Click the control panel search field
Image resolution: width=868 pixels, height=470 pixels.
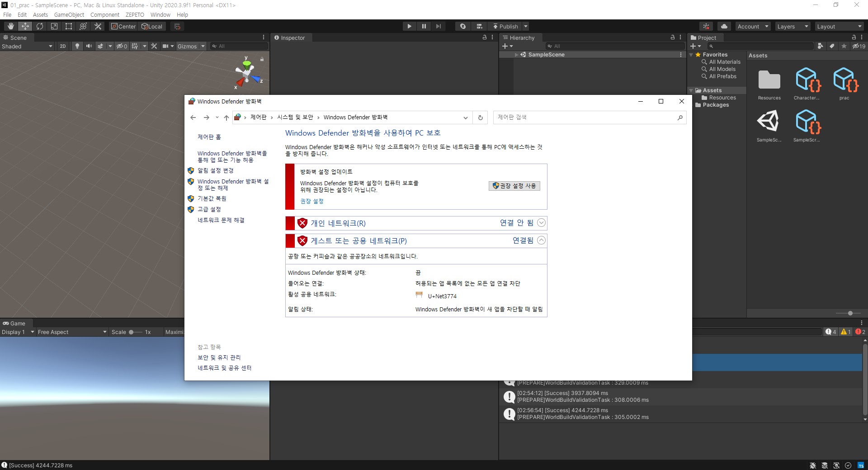(590, 117)
